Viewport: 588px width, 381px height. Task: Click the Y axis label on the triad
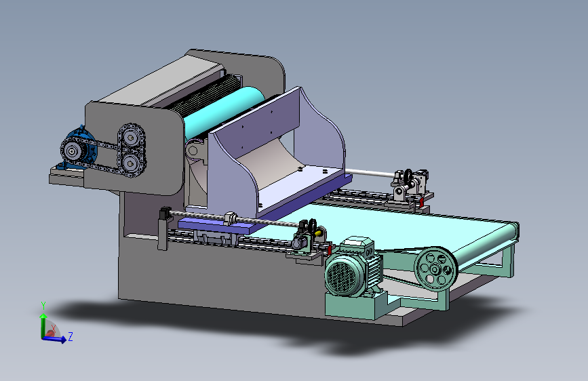click(43, 305)
